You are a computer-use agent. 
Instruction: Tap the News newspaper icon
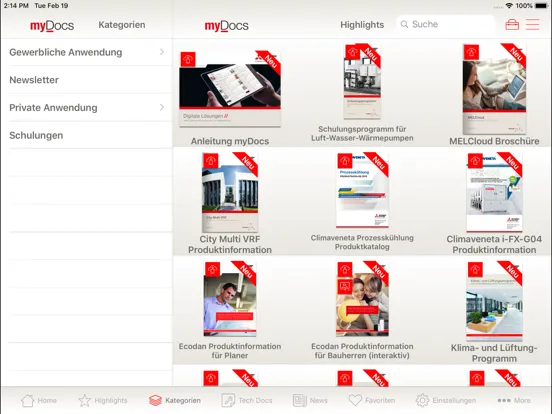click(300, 400)
